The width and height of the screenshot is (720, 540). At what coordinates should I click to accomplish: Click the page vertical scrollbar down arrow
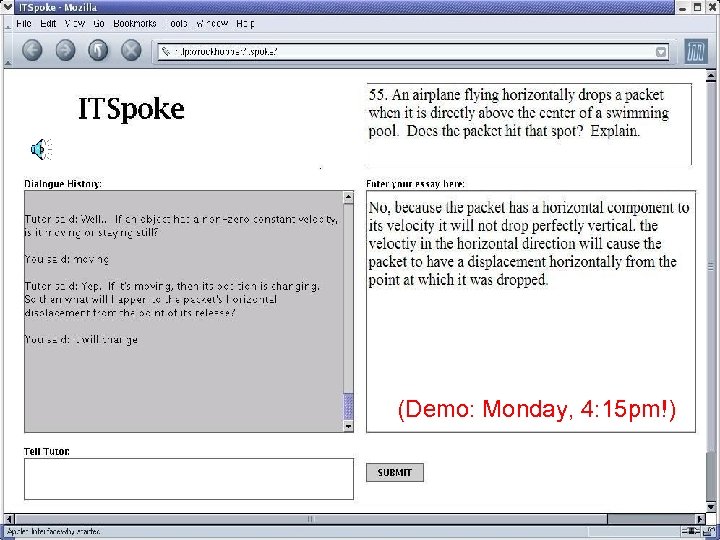710,507
